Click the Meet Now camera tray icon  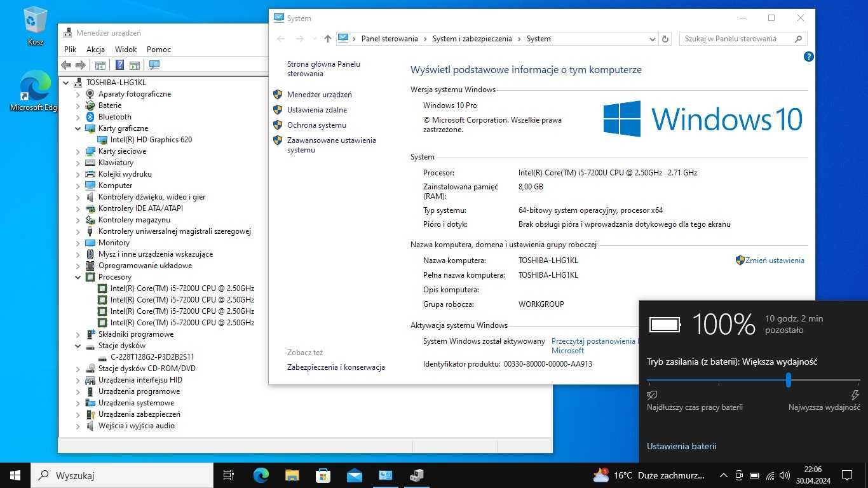[739, 475]
